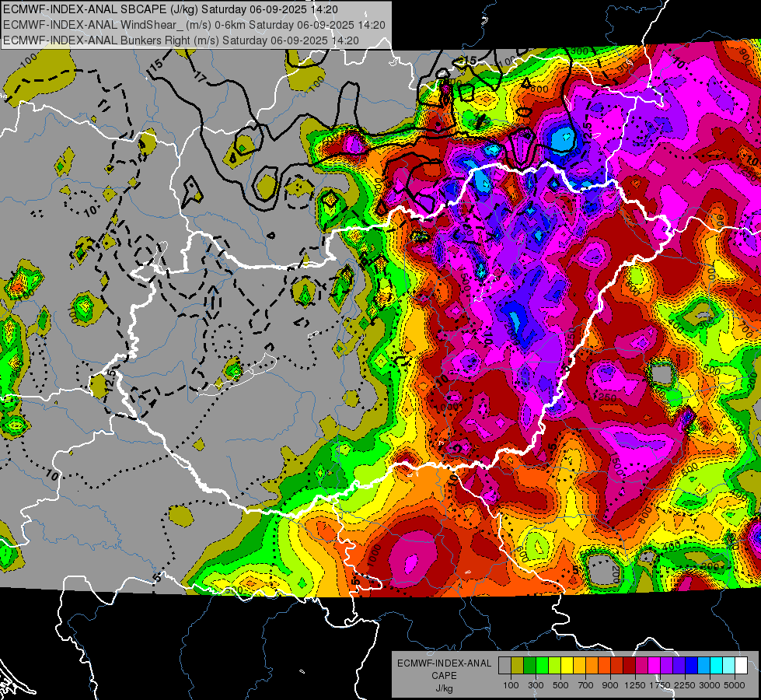Pick the dark green legend swatch

pos(529,666)
